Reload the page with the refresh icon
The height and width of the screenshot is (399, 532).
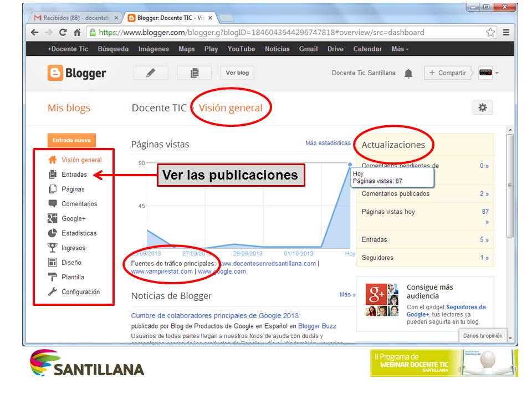[x=63, y=33]
